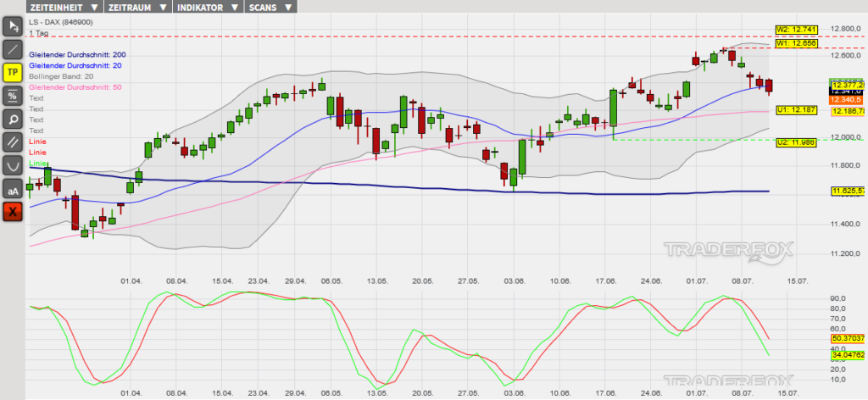The image size is (868, 400).
Task: Activate the magnifier zoom tool
Action: [x=13, y=119]
